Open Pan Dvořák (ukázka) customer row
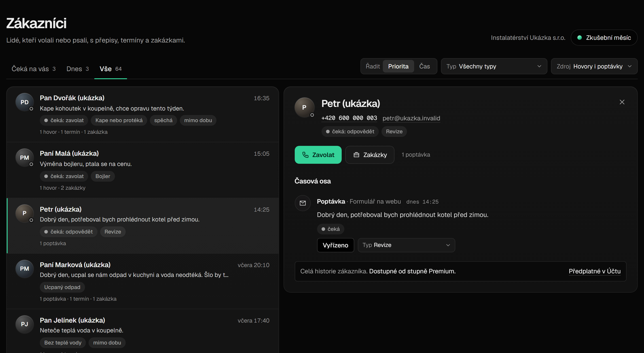The image size is (644, 353). tap(143, 114)
